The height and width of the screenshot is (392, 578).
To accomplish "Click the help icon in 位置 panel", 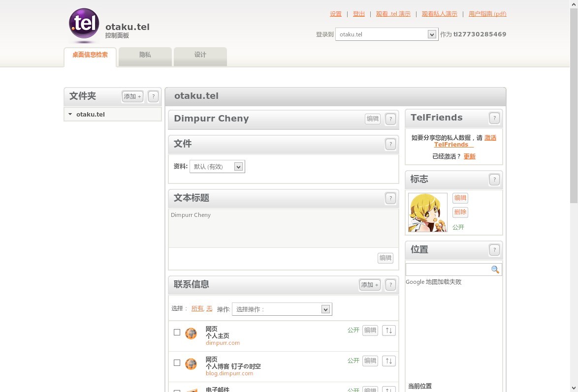I will point(494,250).
